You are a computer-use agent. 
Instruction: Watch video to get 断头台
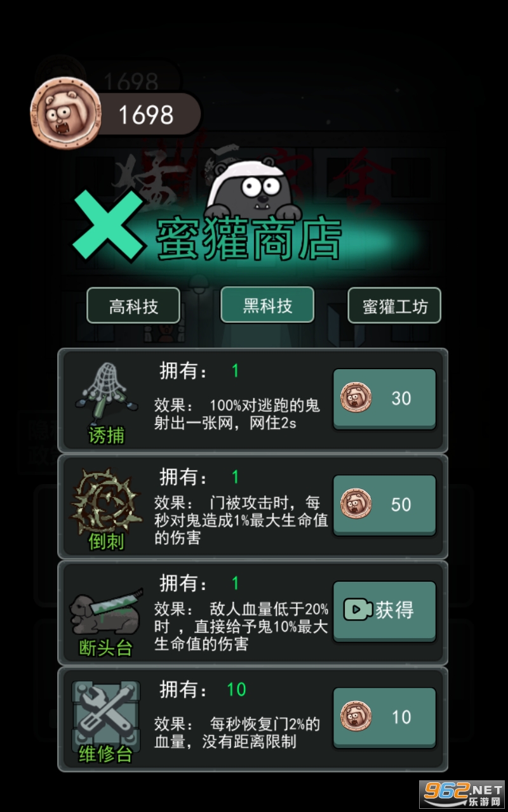pyautogui.click(x=385, y=611)
